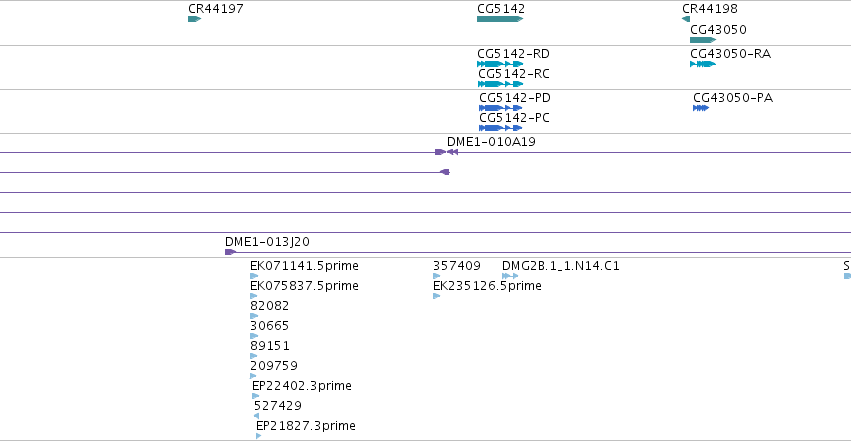
Task: Click the 82082 feature label
Action: coord(270,306)
